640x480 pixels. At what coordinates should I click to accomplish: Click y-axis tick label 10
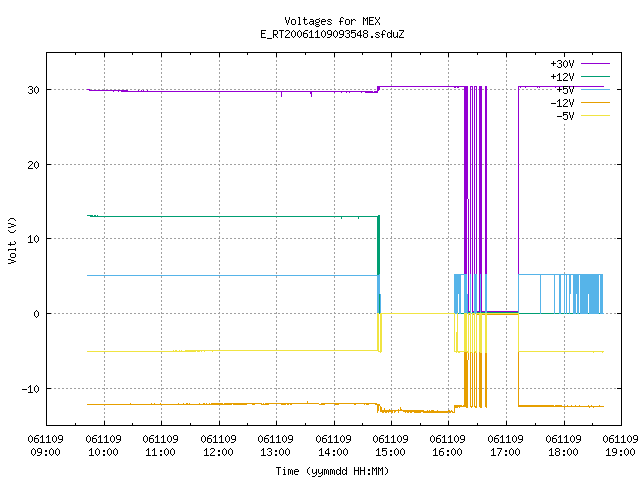pyautogui.click(x=33, y=239)
